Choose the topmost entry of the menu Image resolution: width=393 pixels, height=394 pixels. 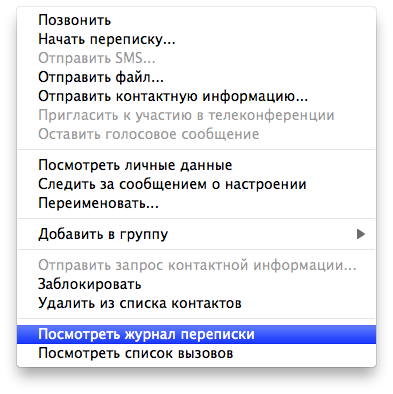pyautogui.click(x=196, y=20)
